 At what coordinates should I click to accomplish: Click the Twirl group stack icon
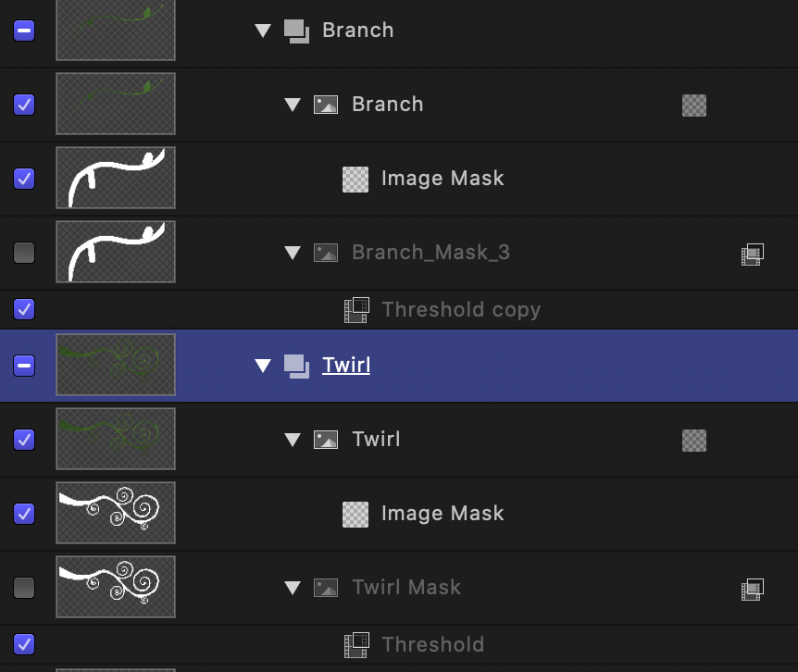point(296,367)
